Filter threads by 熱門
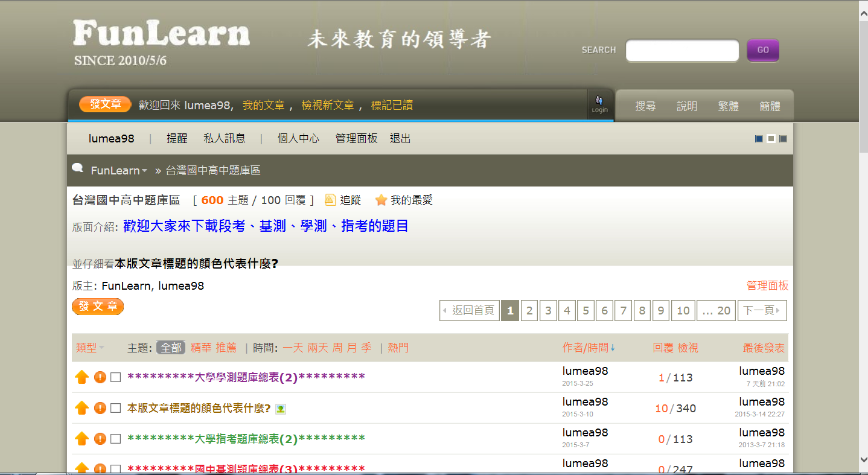 (x=398, y=348)
